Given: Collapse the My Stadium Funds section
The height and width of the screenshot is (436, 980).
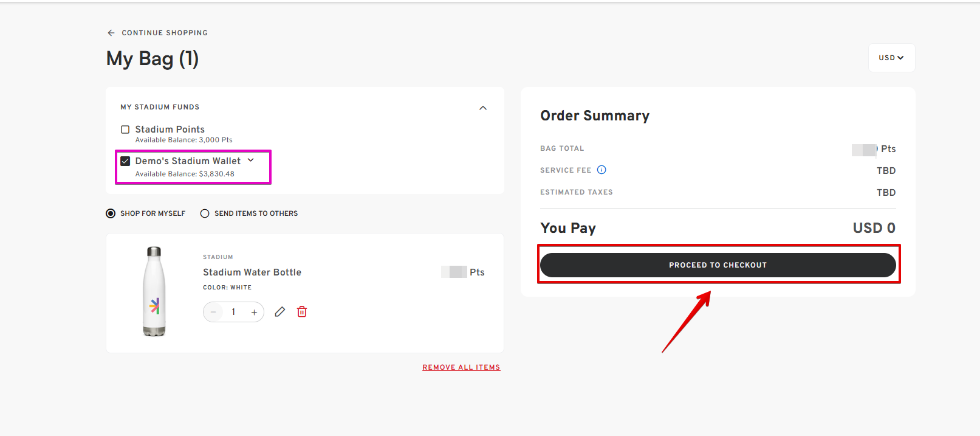Looking at the screenshot, I should point(483,108).
